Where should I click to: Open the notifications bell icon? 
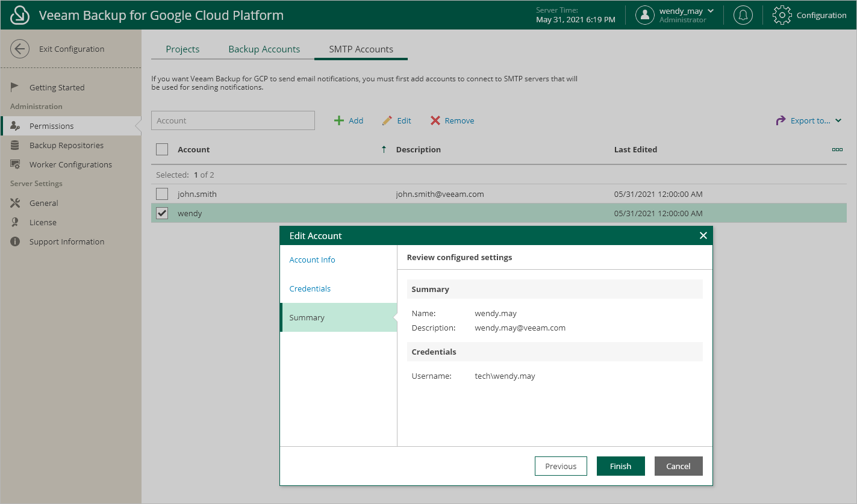[743, 15]
